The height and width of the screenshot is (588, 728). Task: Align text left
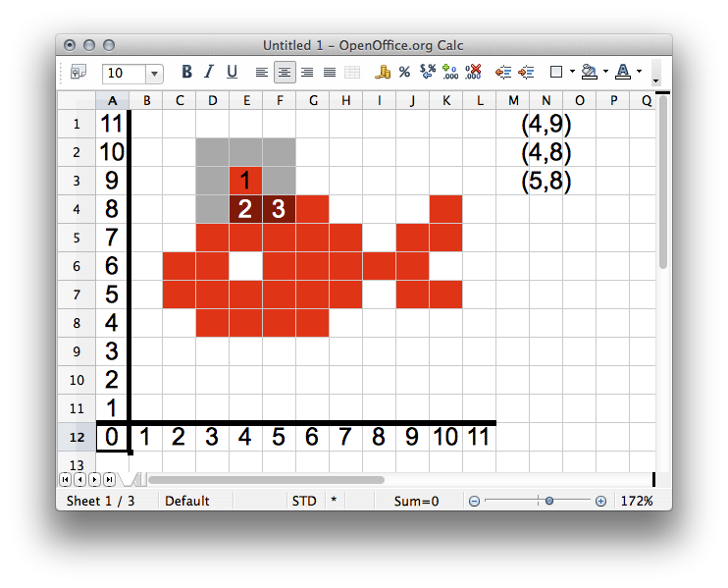point(262,73)
